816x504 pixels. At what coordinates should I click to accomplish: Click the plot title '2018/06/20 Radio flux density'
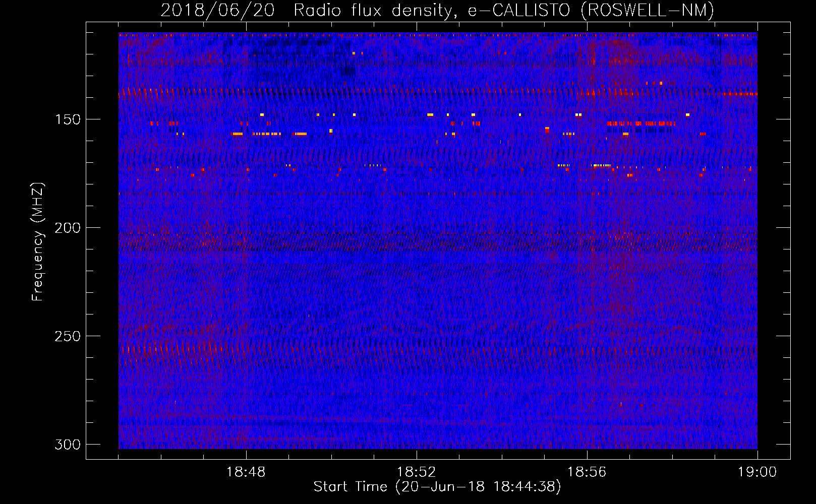coord(437,10)
